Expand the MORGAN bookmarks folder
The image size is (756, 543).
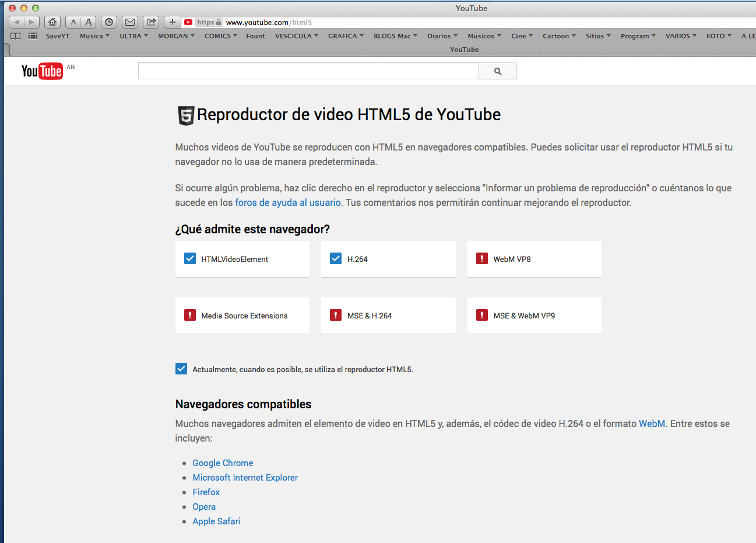(x=176, y=36)
